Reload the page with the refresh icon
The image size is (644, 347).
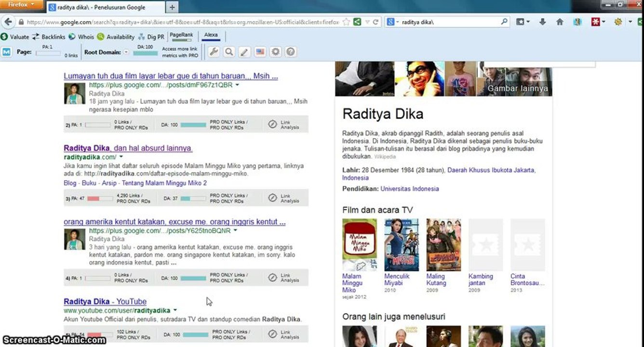coord(376,22)
